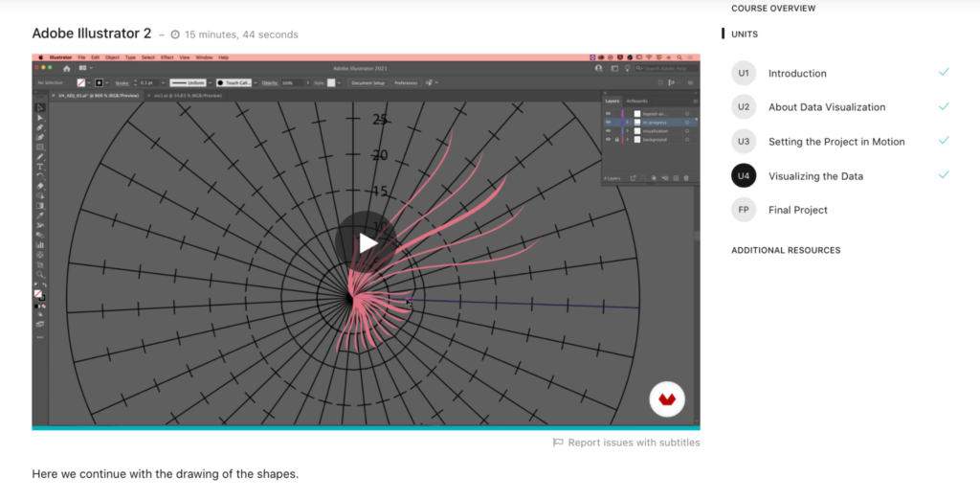This screenshot has height=500, width=980.
Task: Open the fill color dropdown arrow
Action: (89, 82)
